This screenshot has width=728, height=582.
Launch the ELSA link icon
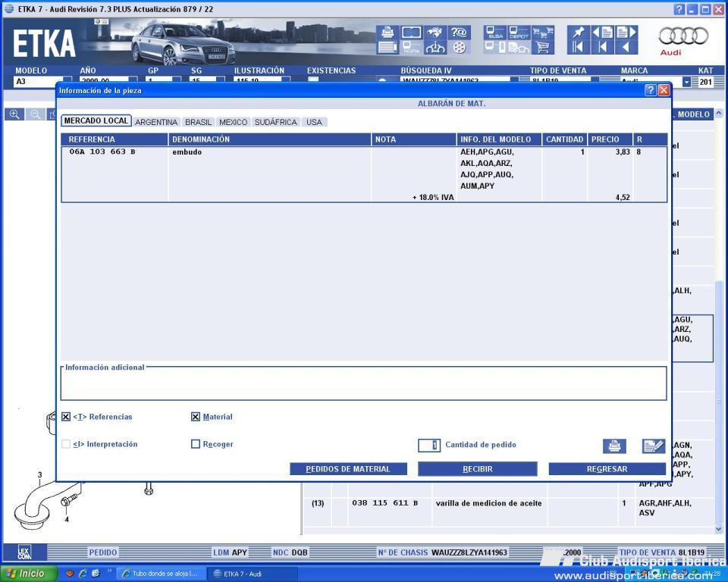(x=495, y=32)
